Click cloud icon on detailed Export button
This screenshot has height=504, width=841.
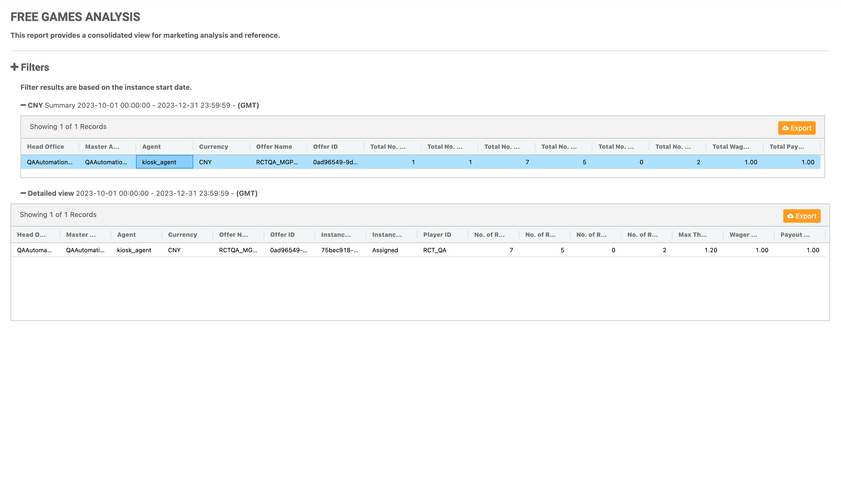[x=790, y=216]
